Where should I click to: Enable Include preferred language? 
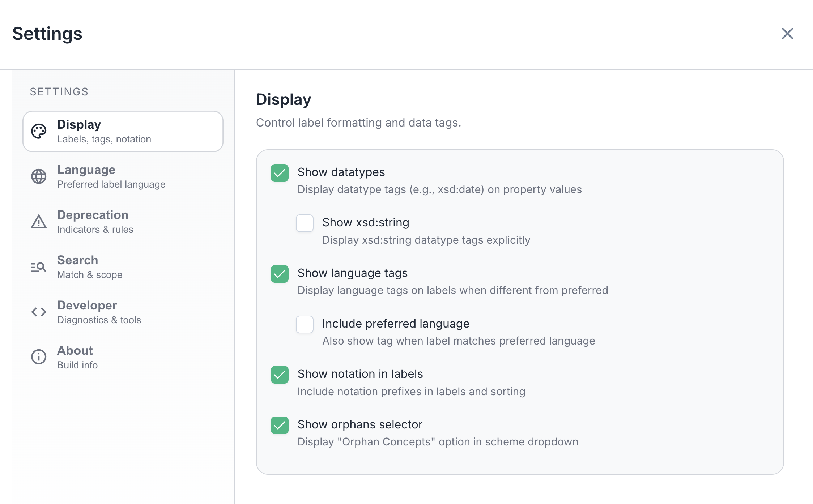click(x=305, y=325)
